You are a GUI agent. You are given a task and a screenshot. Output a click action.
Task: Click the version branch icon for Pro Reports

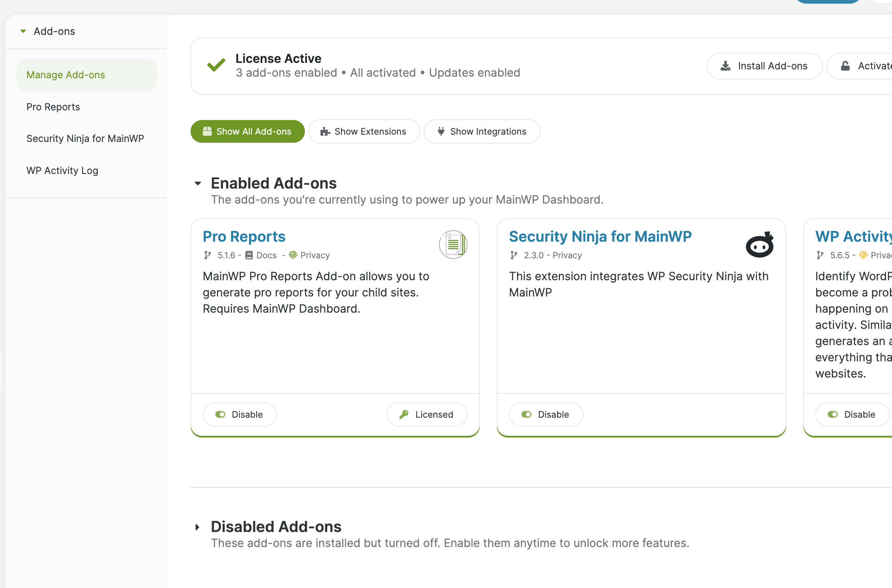pyautogui.click(x=208, y=255)
